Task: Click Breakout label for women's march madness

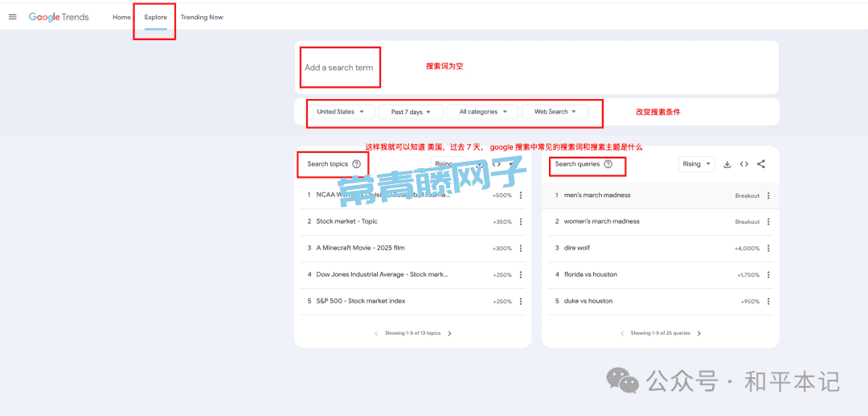Action: (747, 222)
